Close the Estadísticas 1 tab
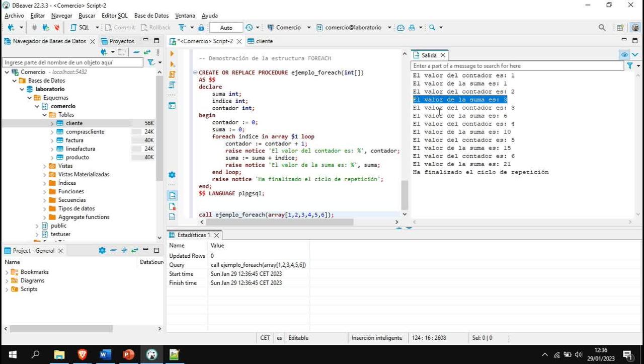 pos(216,235)
